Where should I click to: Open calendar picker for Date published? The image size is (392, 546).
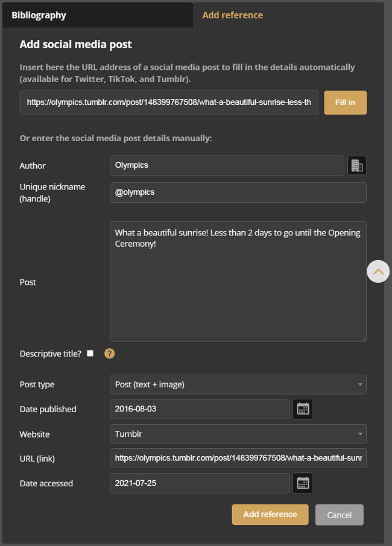303,409
